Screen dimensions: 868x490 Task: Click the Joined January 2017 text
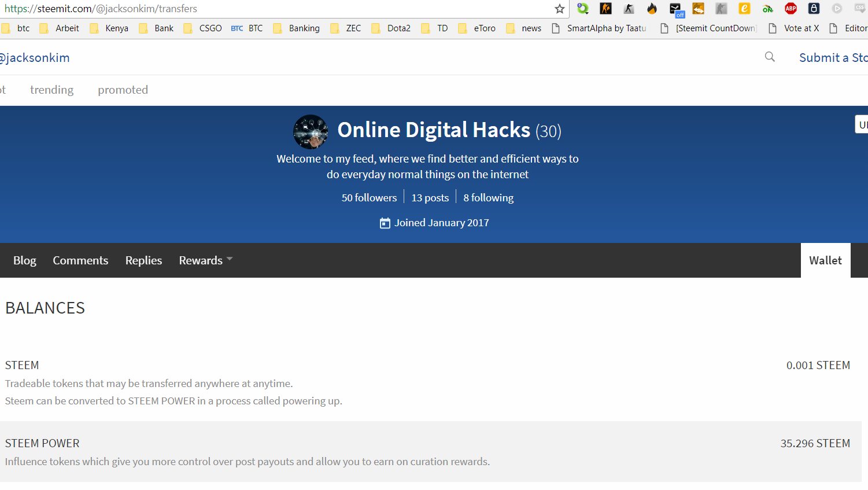[x=442, y=223]
